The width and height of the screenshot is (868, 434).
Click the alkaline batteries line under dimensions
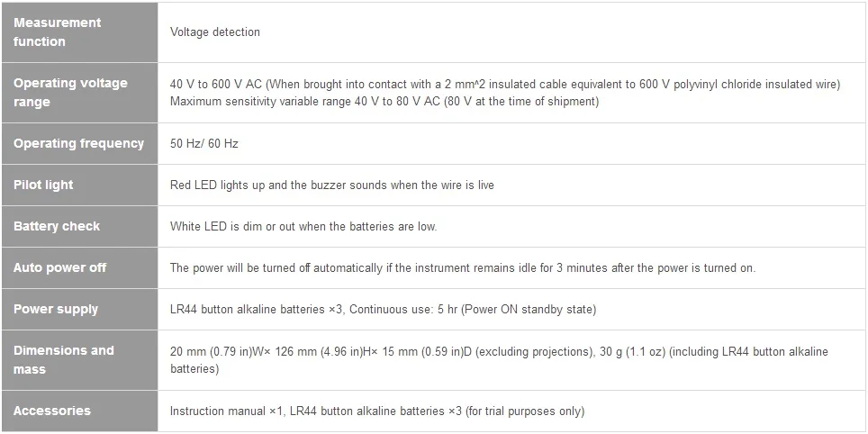[x=194, y=369]
